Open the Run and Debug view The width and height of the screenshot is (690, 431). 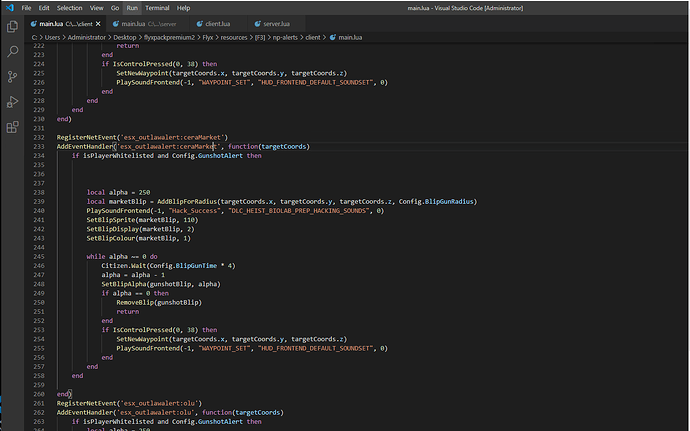pyautogui.click(x=12, y=101)
